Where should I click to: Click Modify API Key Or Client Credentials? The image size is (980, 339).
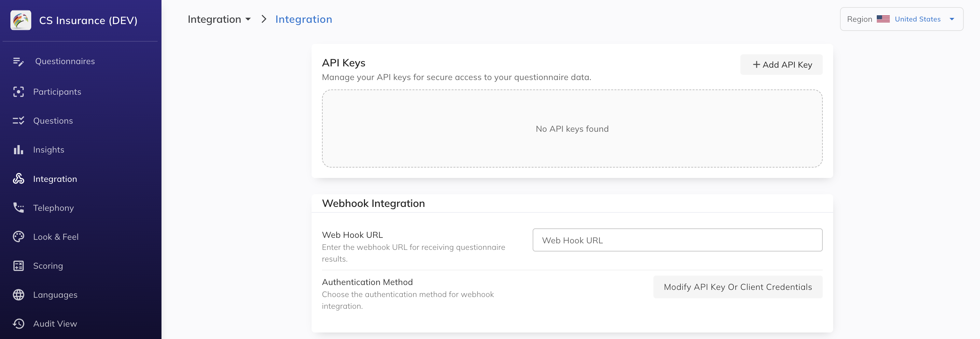click(x=737, y=287)
